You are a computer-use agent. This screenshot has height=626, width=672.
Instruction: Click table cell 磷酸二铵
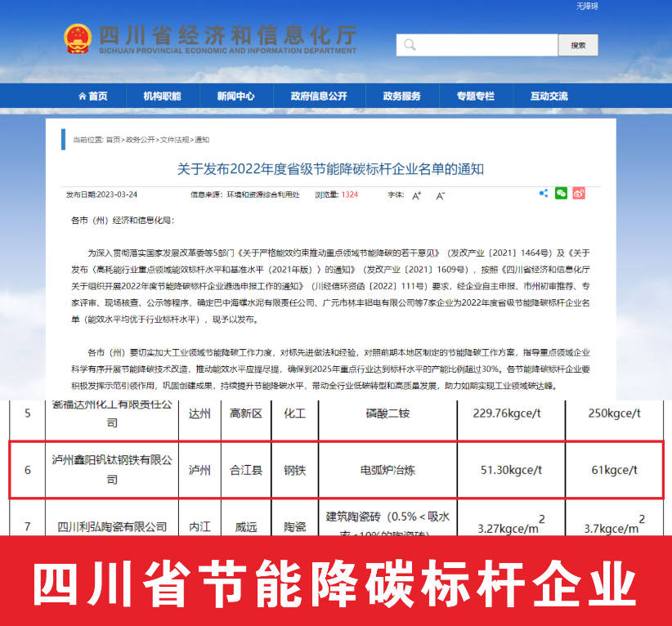(388, 414)
